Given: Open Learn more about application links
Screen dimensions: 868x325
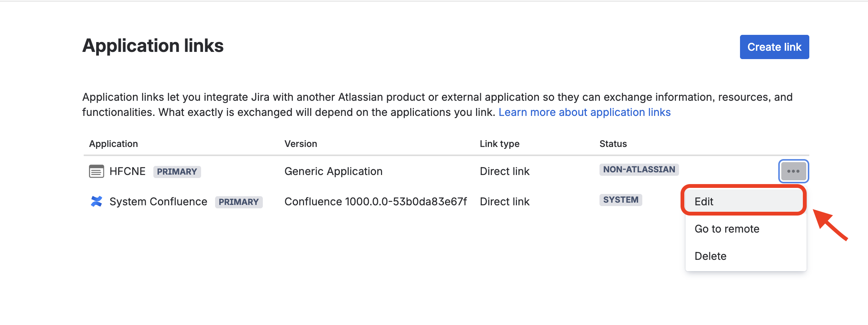Looking at the screenshot, I should tap(584, 112).
